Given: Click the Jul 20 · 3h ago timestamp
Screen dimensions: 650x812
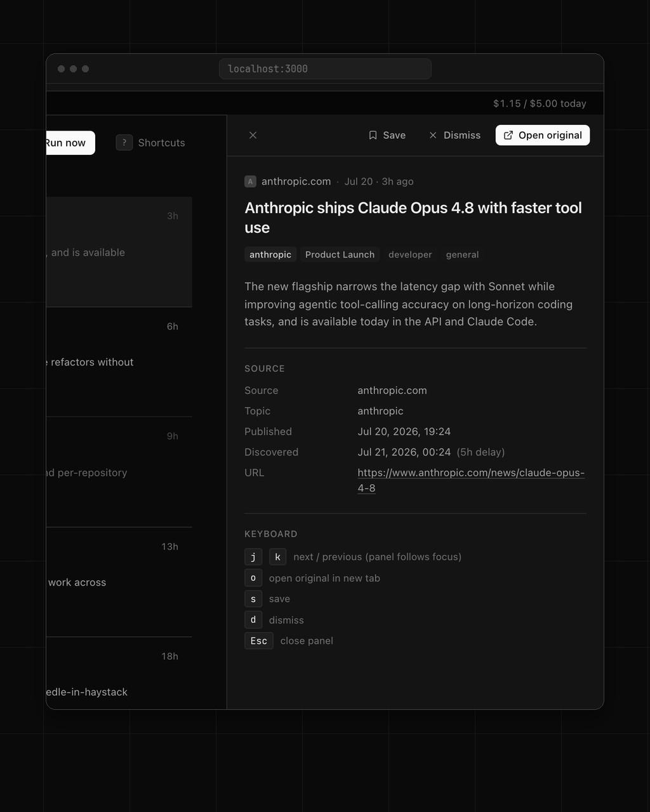Looking at the screenshot, I should click(379, 181).
